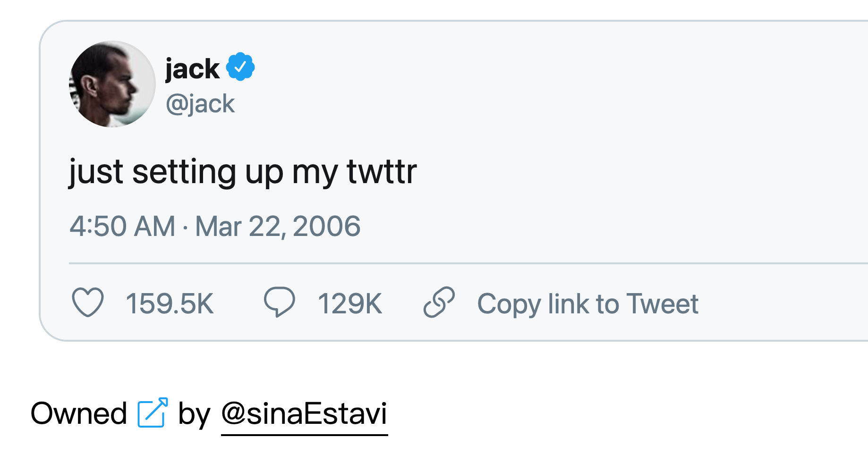Image resolution: width=868 pixels, height=454 pixels.
Task: Click the word 'by' before @sinaEstavi
Action: (194, 415)
